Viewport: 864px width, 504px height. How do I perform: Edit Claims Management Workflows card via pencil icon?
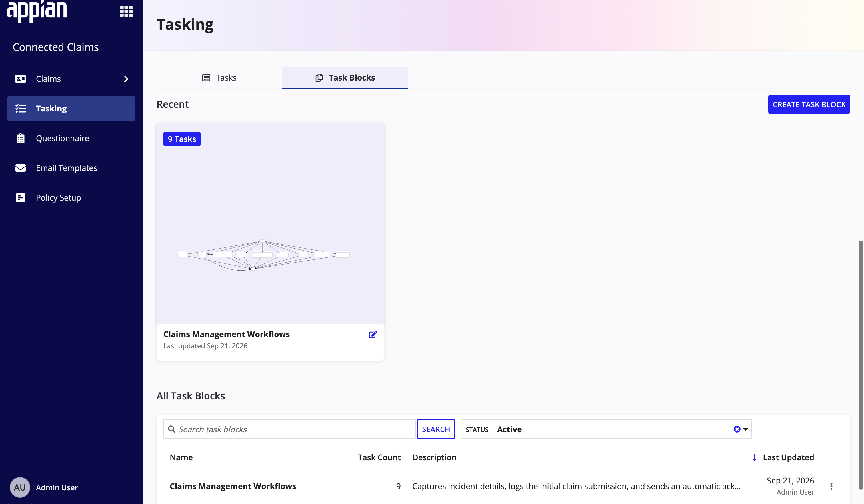tap(373, 334)
